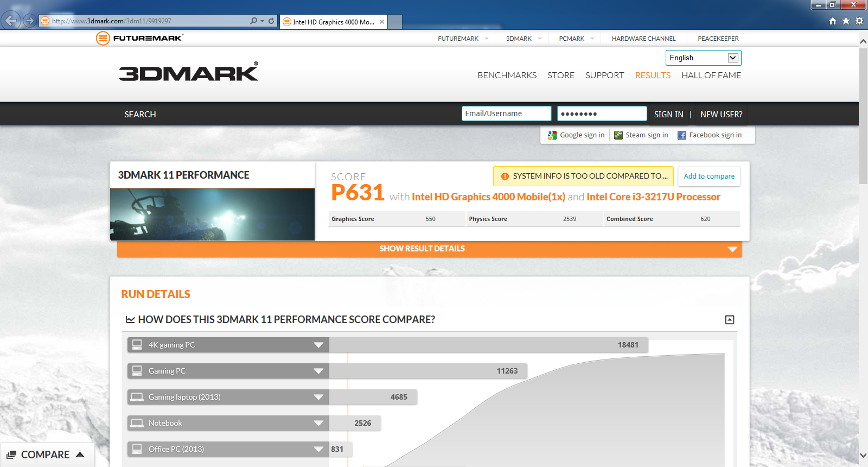
Task: Open browser tools gear icon
Action: [x=859, y=21]
